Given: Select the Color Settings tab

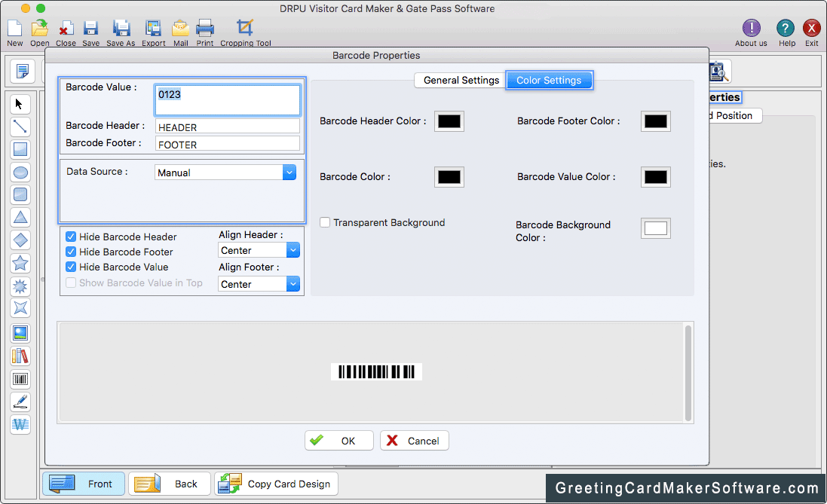Looking at the screenshot, I should click(549, 80).
